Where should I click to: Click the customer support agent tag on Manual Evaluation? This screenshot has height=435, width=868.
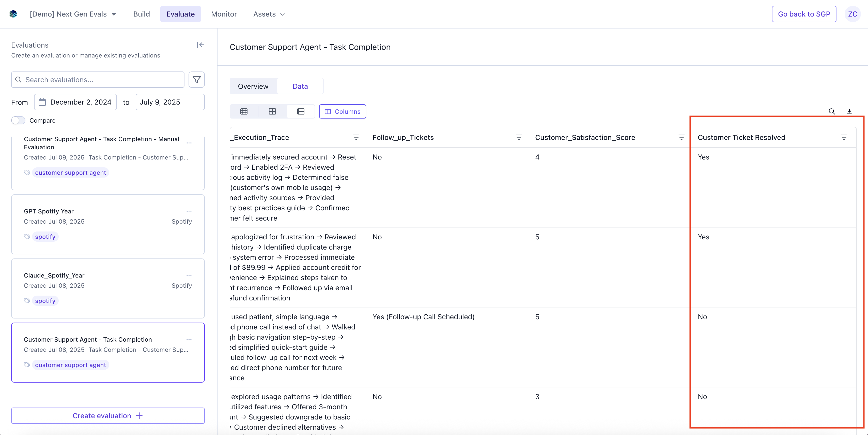pyautogui.click(x=70, y=173)
